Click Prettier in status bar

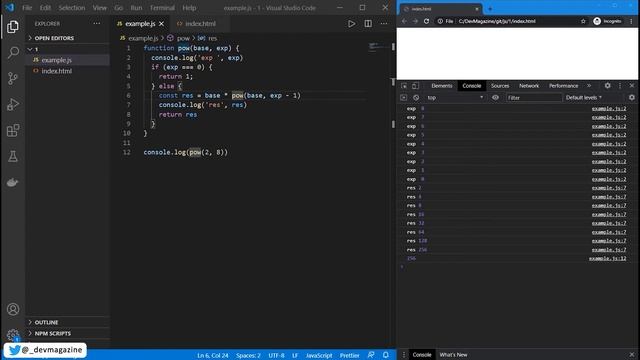click(x=349, y=355)
